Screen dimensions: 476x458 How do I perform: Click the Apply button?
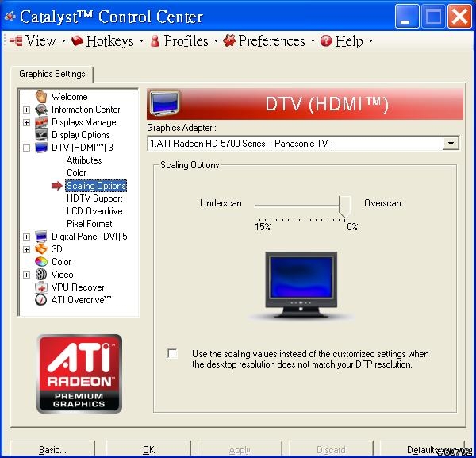[240, 449]
